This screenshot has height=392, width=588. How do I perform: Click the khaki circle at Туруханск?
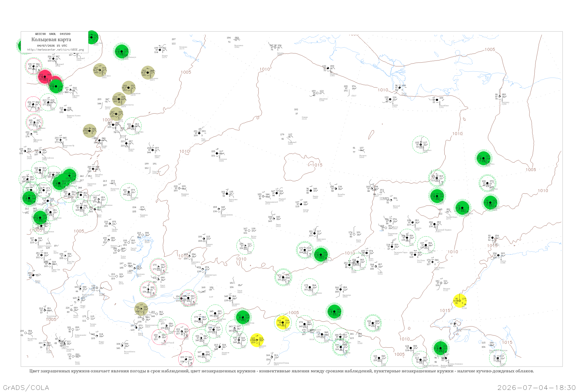148,73
